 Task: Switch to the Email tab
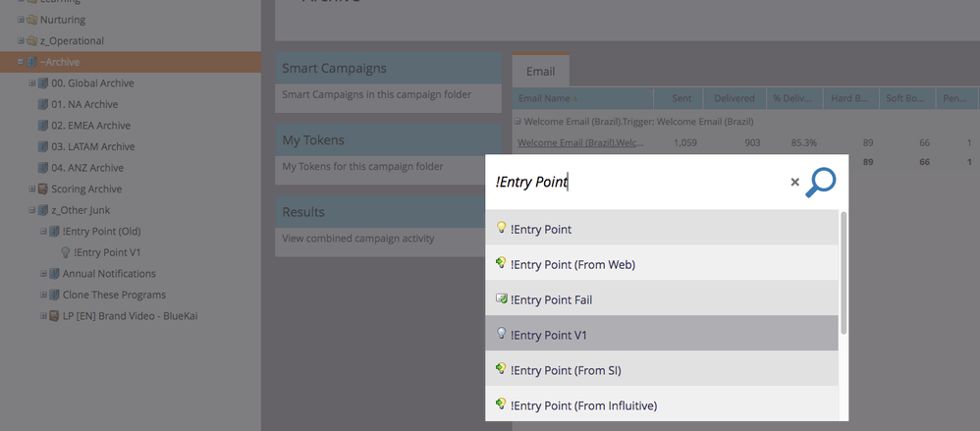pos(541,71)
